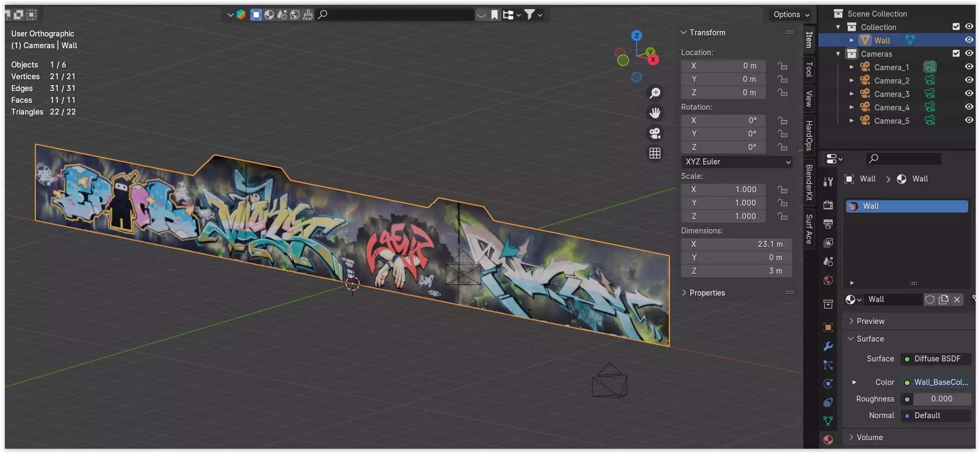Lock the Location X value
The image size is (980, 453).
(782, 66)
